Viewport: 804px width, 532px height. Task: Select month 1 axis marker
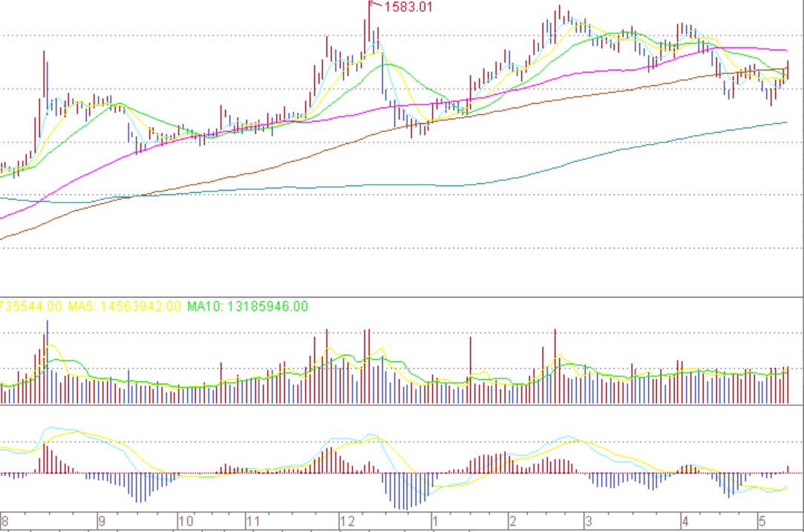[436, 522]
